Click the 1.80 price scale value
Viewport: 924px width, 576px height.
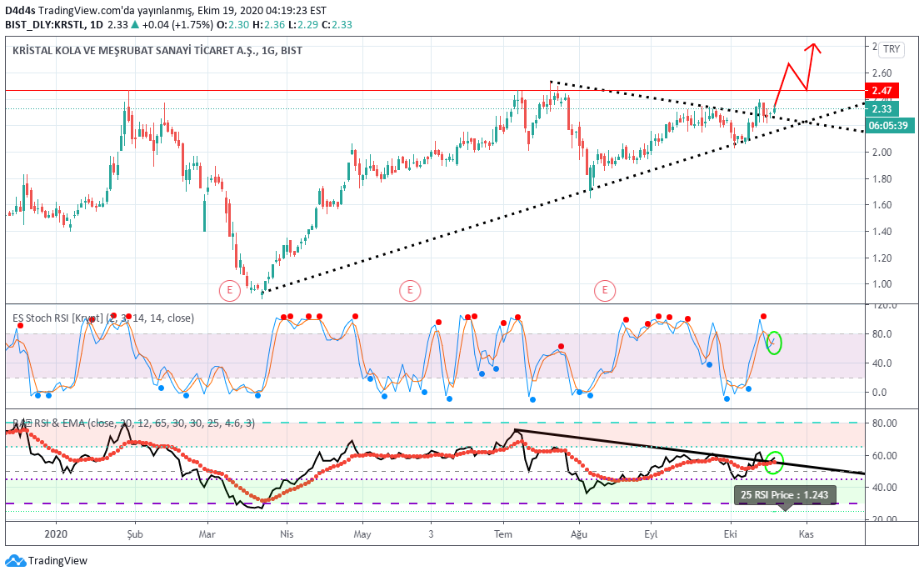882,178
